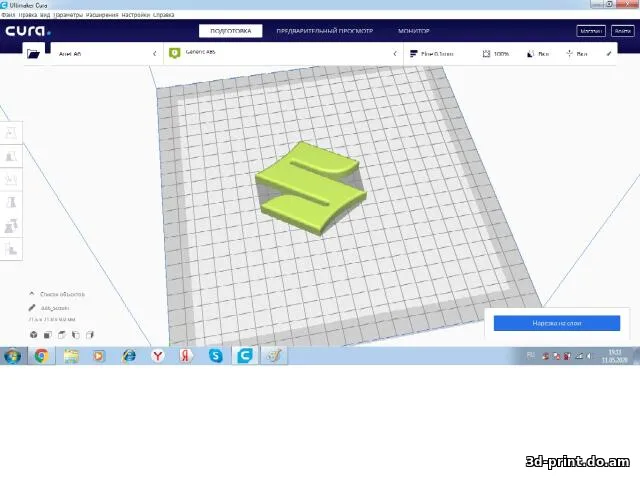
Task: Switch to the Подготовка stage tab
Action: (231, 31)
